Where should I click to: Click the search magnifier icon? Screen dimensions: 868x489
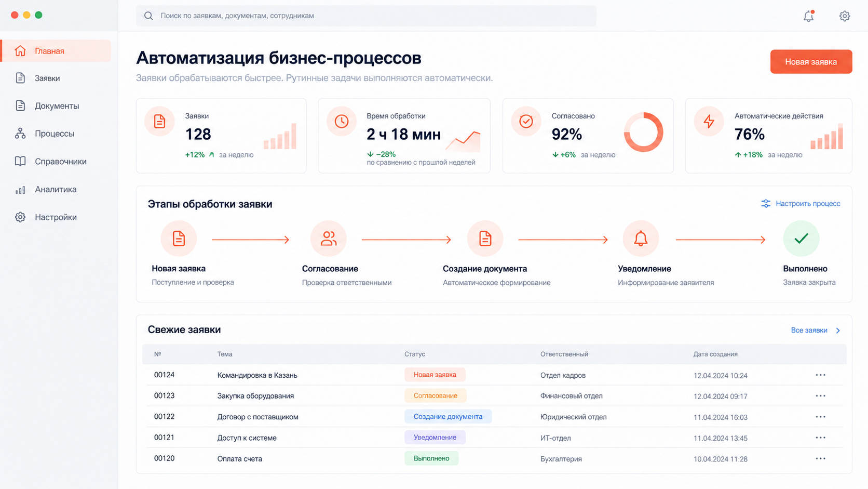click(x=148, y=16)
